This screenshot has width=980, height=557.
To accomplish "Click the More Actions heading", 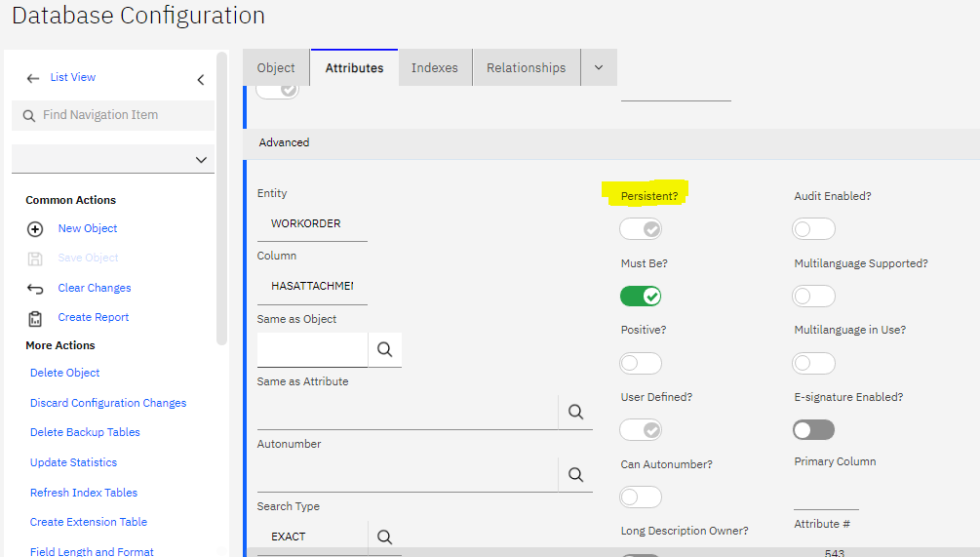I will tap(60, 345).
